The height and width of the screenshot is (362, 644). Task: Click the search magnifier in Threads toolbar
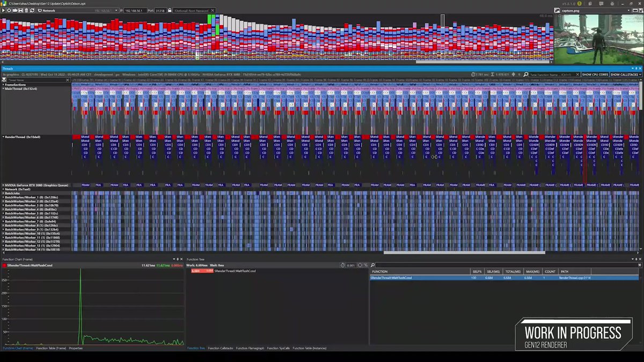coord(526,75)
